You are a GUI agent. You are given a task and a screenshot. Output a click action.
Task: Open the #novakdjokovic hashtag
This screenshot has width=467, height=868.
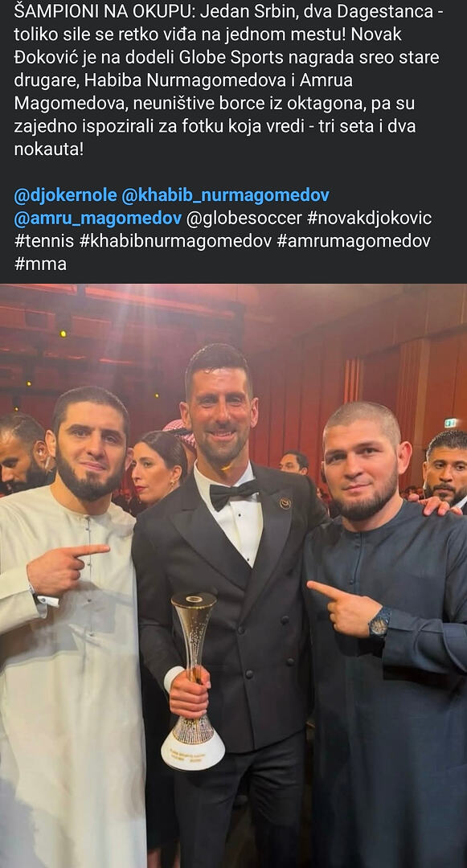point(369,219)
